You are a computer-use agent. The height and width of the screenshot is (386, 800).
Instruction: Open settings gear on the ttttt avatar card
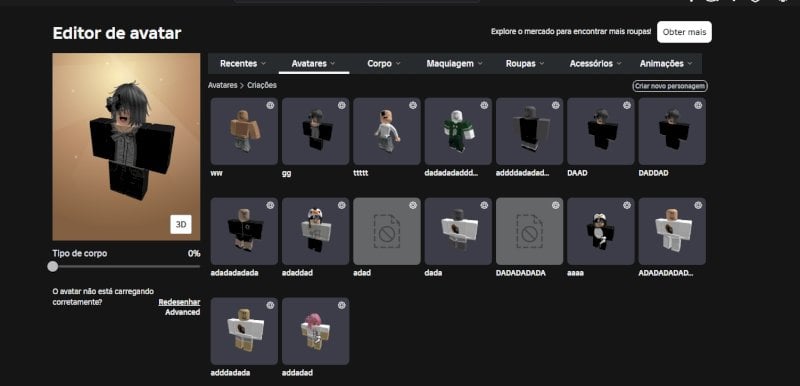point(413,105)
